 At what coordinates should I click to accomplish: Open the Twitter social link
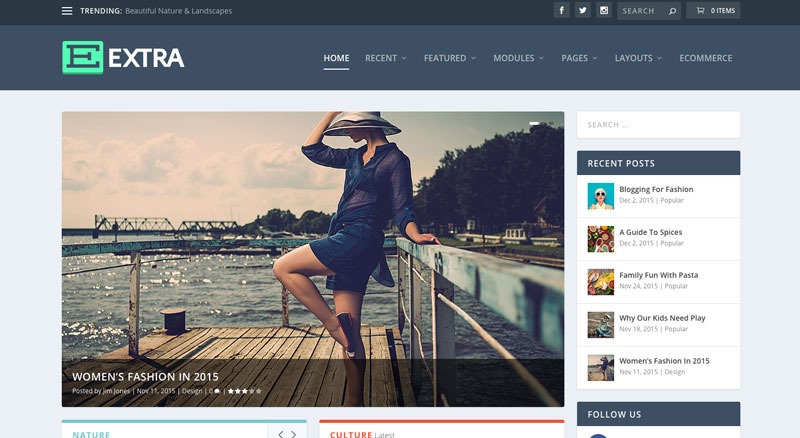(x=582, y=11)
